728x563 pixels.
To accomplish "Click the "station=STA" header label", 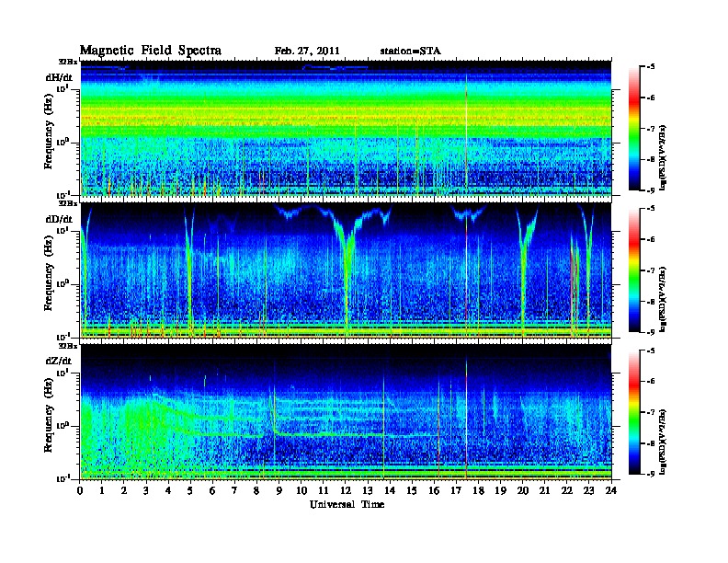I will 410,52.
